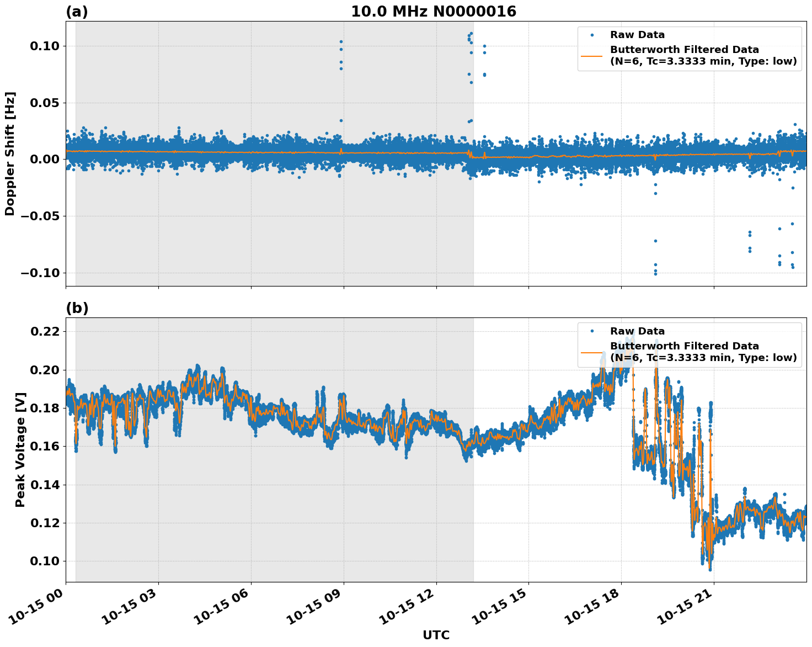812x647 pixels.
Task: Click the "Peak Voltage [V]" axis label
Action: [20, 462]
